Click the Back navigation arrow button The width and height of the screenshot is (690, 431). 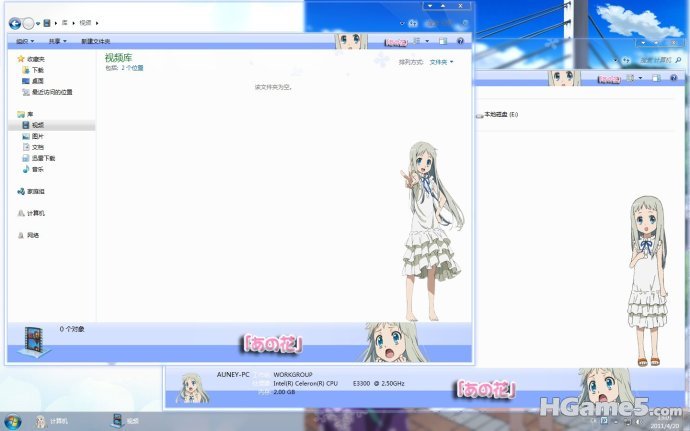pyautogui.click(x=15, y=22)
